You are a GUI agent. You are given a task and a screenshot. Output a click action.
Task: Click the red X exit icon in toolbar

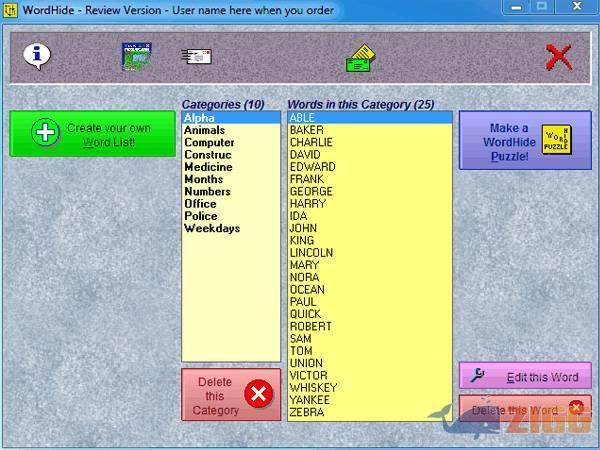point(559,58)
